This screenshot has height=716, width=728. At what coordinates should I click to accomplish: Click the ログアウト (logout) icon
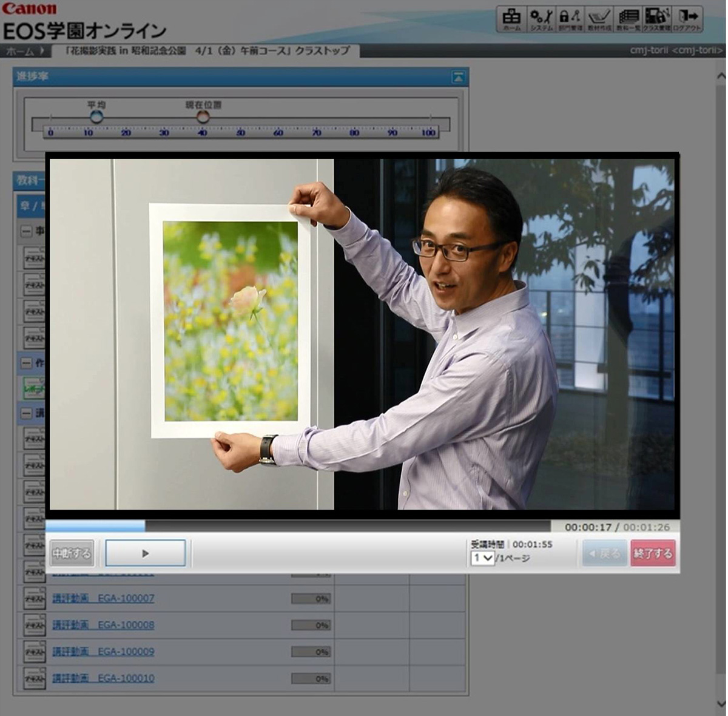tap(687, 19)
